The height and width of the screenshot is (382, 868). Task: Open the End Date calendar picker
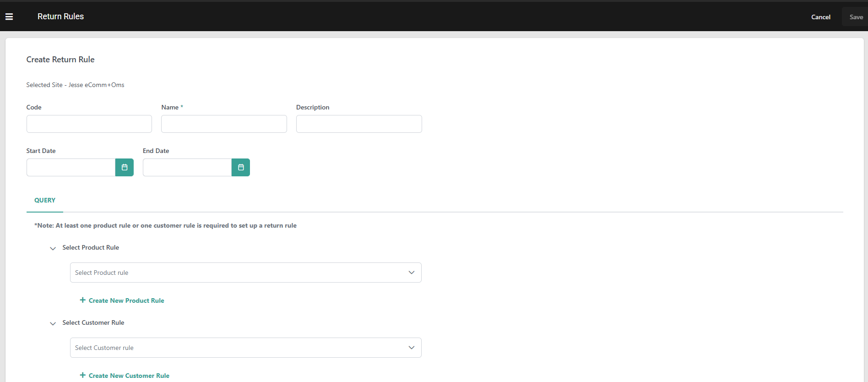pyautogui.click(x=241, y=168)
